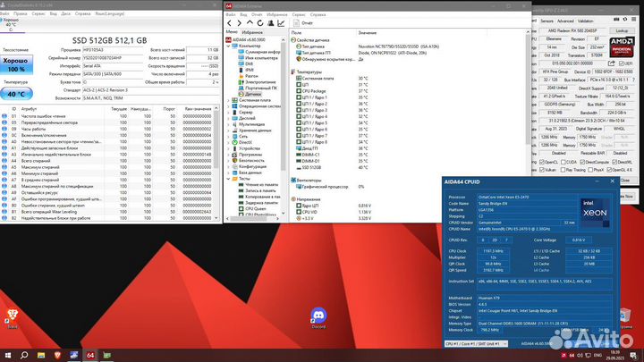The height and width of the screenshot is (362, 644).
Task: Click volume icon in system tray
Action: click(580, 355)
